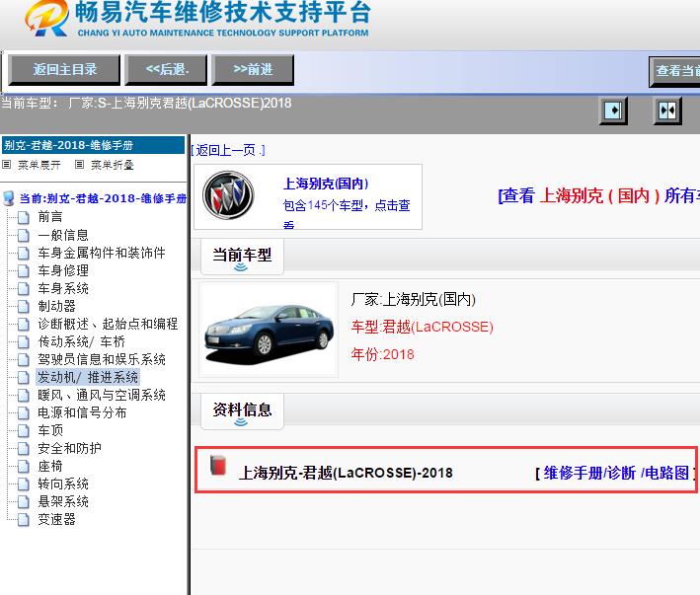Open the 制动器 tree item

coord(56,306)
